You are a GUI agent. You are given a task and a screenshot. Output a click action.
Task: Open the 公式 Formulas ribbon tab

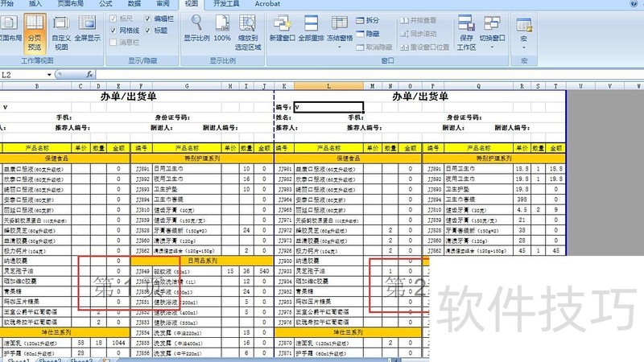click(105, 4)
